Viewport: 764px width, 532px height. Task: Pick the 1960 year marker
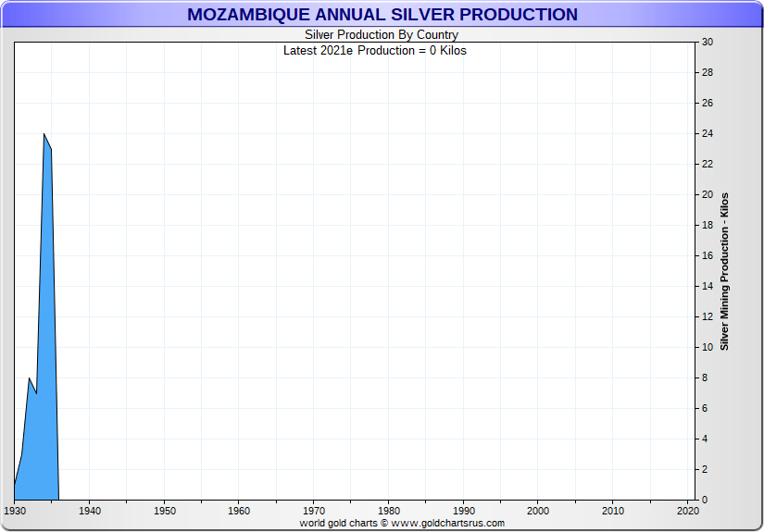239,511
